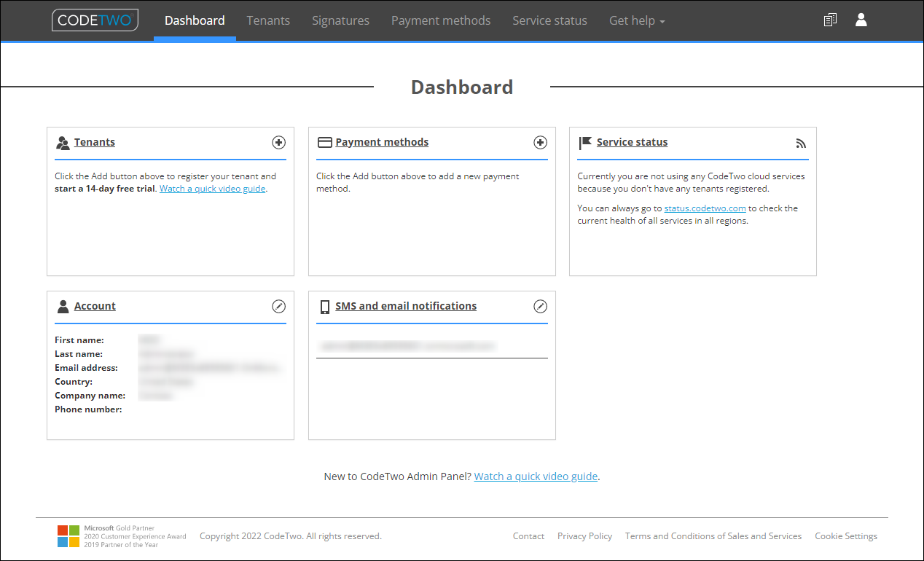Watch the Admin Panel quick video guide

click(x=536, y=476)
